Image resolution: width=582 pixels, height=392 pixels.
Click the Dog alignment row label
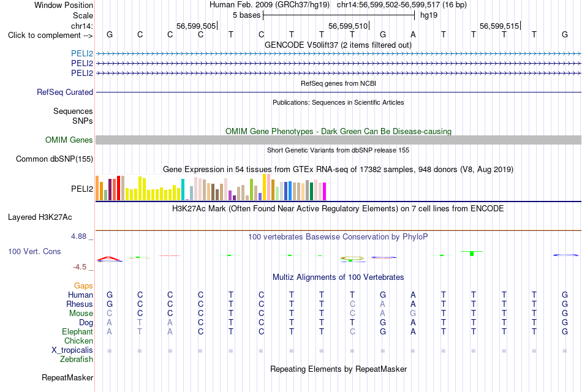(86, 323)
